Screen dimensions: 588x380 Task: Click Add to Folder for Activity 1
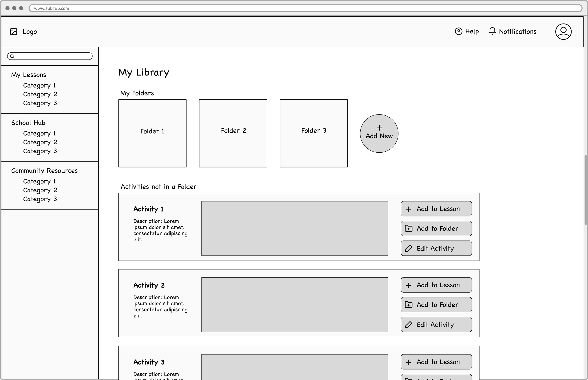[x=436, y=229]
